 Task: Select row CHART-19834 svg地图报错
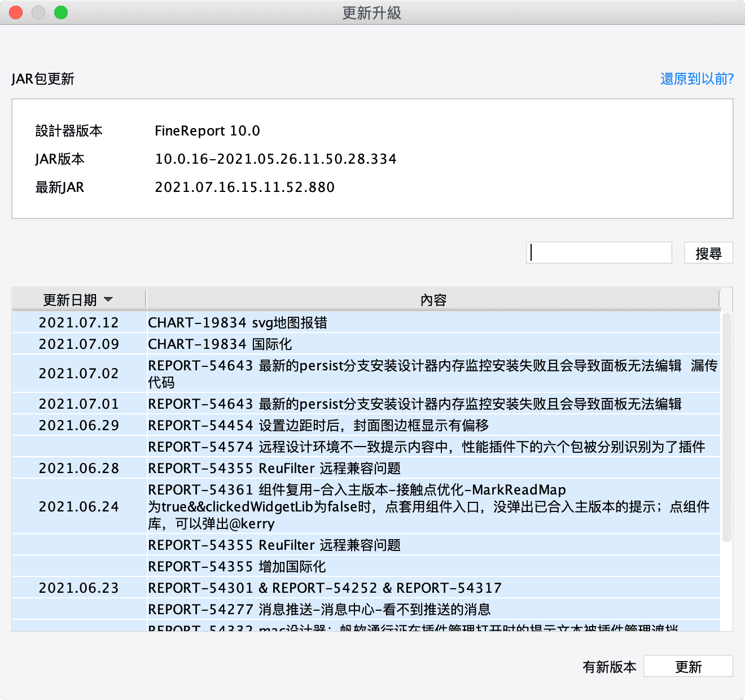pos(433,322)
